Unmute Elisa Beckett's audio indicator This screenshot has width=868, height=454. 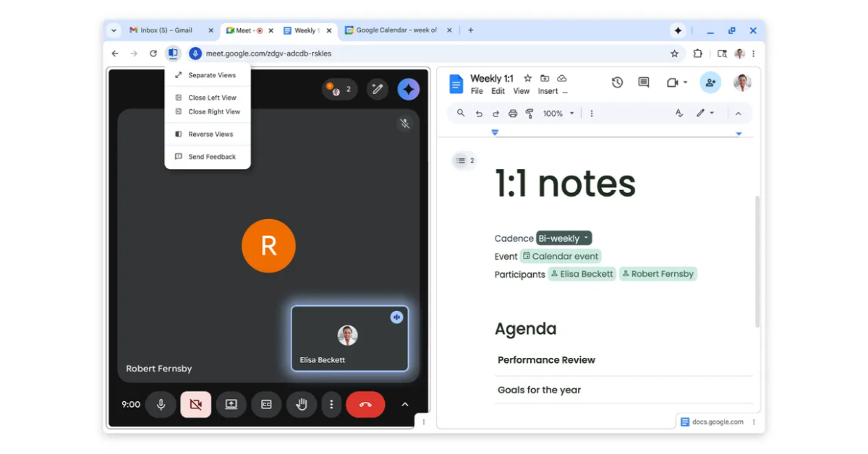(x=396, y=317)
